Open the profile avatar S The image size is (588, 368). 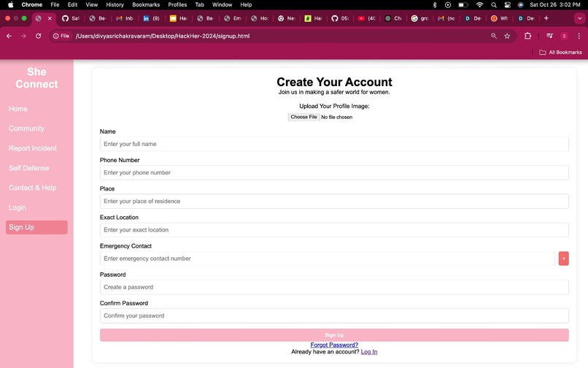[x=564, y=36]
